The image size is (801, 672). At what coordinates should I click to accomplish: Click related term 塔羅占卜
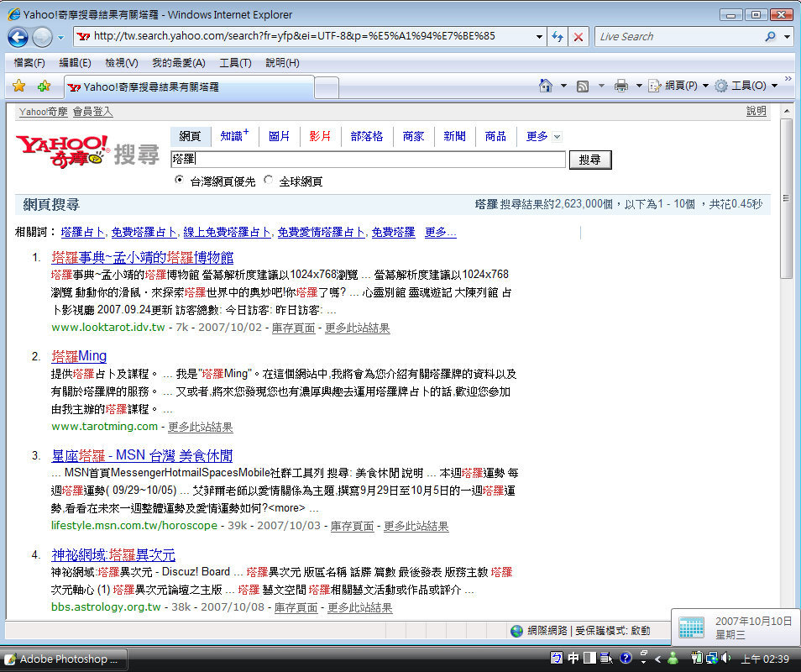pos(83,233)
